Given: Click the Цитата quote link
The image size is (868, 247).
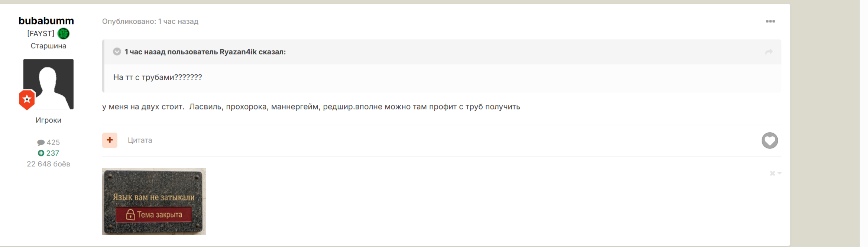Looking at the screenshot, I should [140, 140].
